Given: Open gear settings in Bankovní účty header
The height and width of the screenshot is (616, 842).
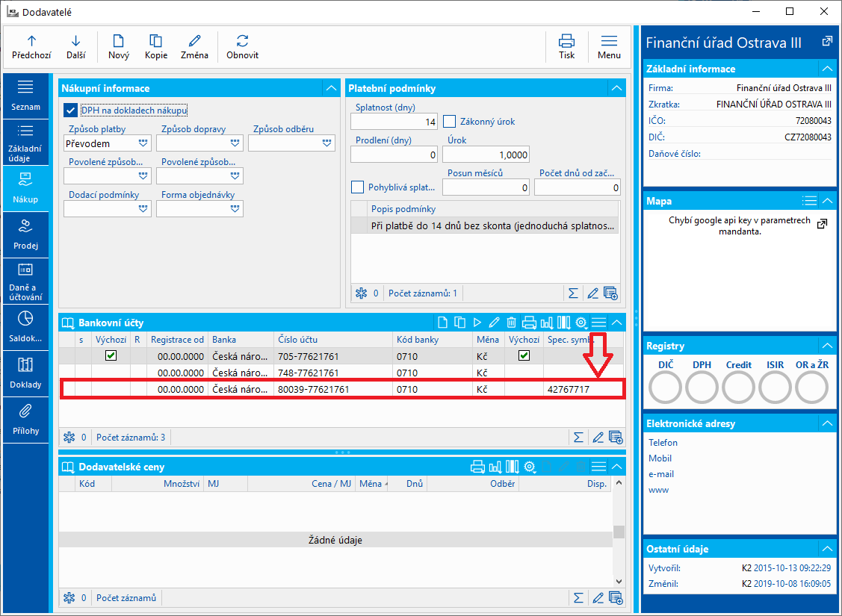Looking at the screenshot, I should (x=581, y=323).
